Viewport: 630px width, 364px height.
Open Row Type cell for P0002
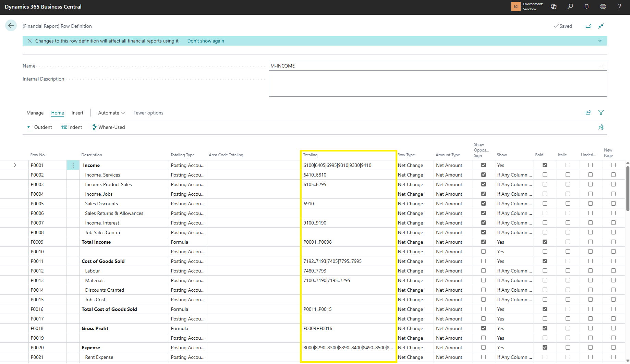tap(415, 175)
